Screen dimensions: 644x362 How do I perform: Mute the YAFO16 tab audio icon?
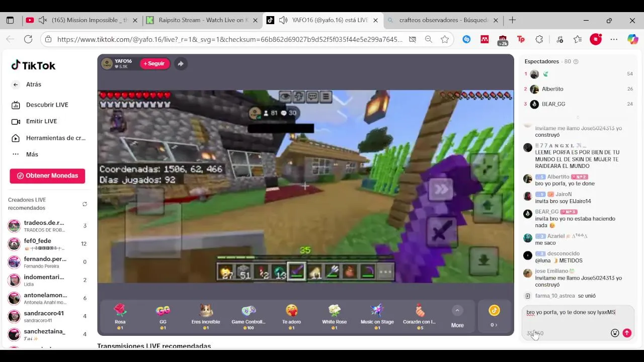(283, 20)
